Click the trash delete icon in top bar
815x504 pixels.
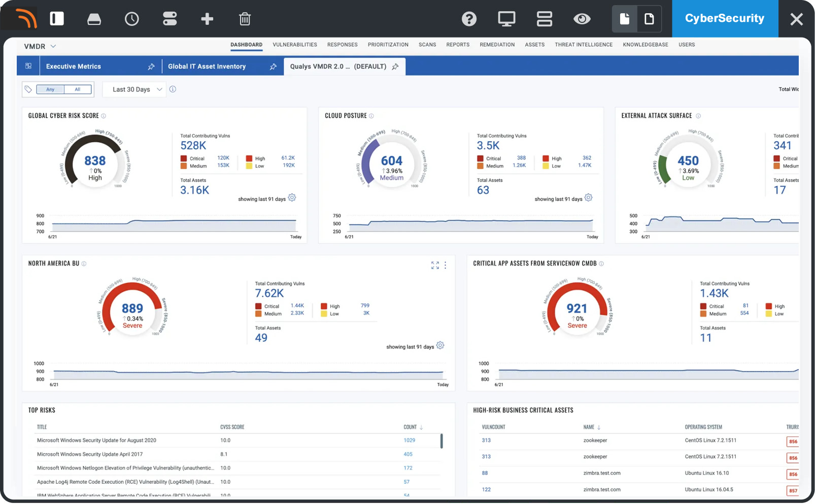point(245,19)
